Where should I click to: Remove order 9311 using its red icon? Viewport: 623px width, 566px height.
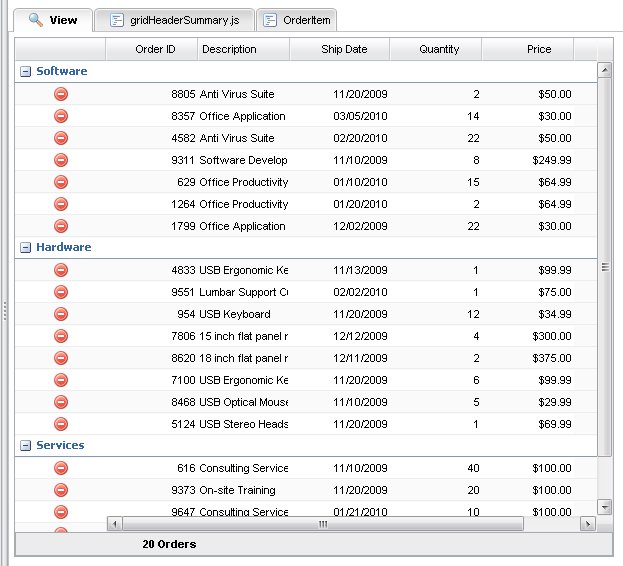tap(60, 160)
